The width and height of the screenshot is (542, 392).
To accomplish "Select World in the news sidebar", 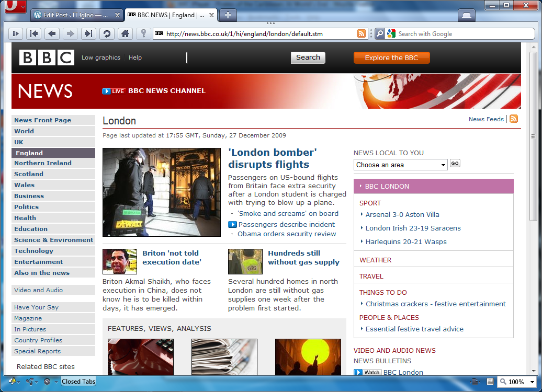I will 53,131.
